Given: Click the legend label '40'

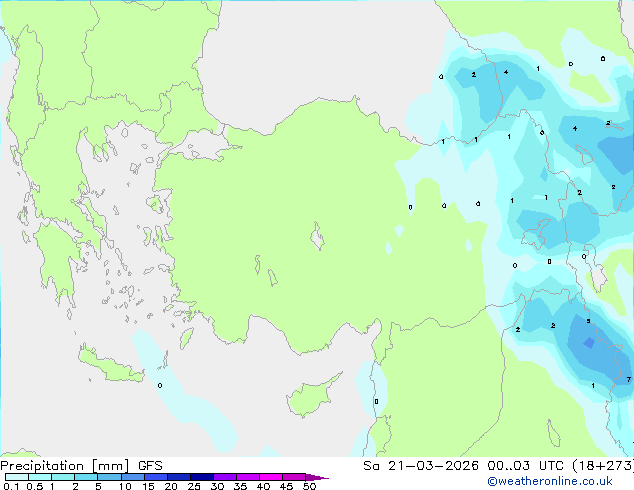Looking at the screenshot, I should [x=263, y=486].
